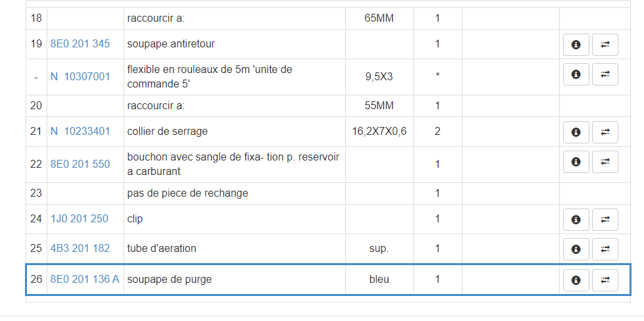
Task: Show info for collier de serrage
Action: point(576,132)
